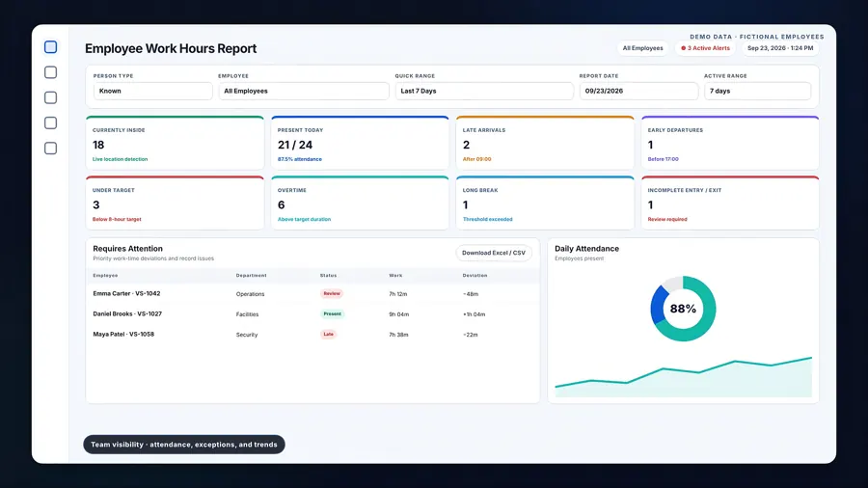Click the 88% attendance donut chart
This screenshot has height=488, width=868.
683,309
